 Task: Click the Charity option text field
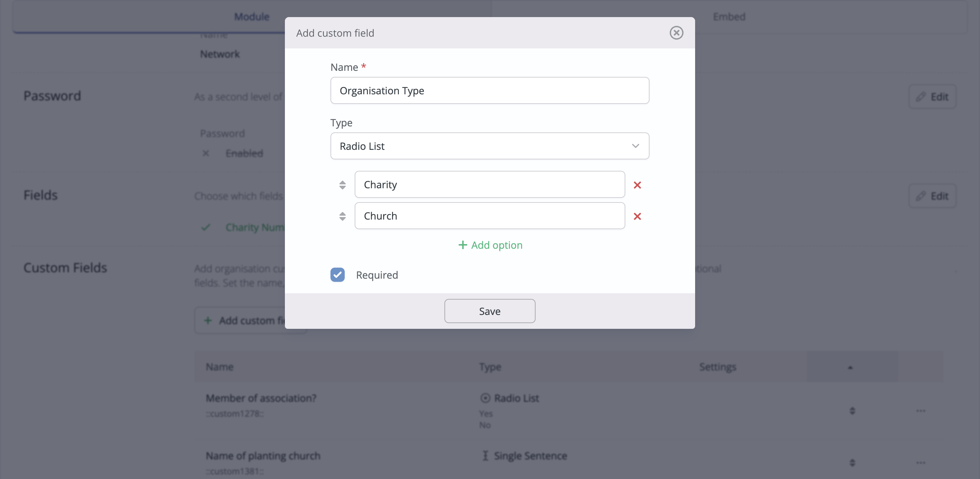[490, 184]
